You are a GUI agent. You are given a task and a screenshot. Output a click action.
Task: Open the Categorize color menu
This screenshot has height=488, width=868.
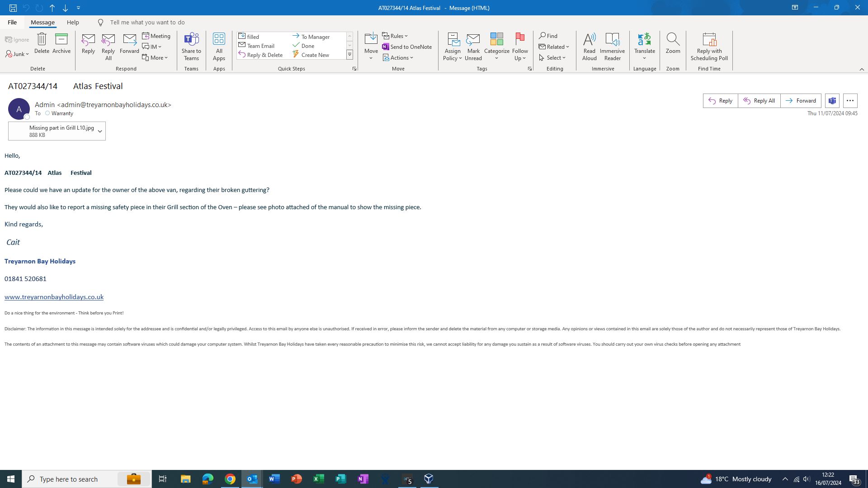[496, 46]
